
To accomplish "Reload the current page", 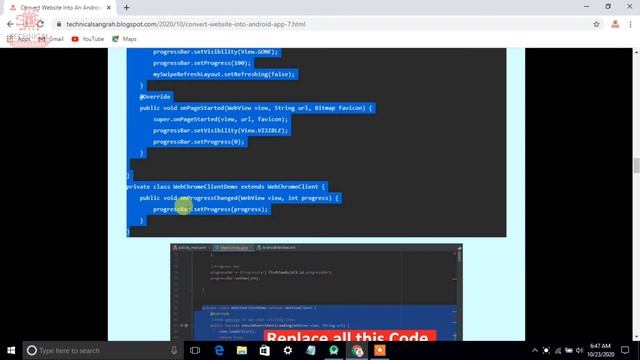I will click(x=40, y=24).
